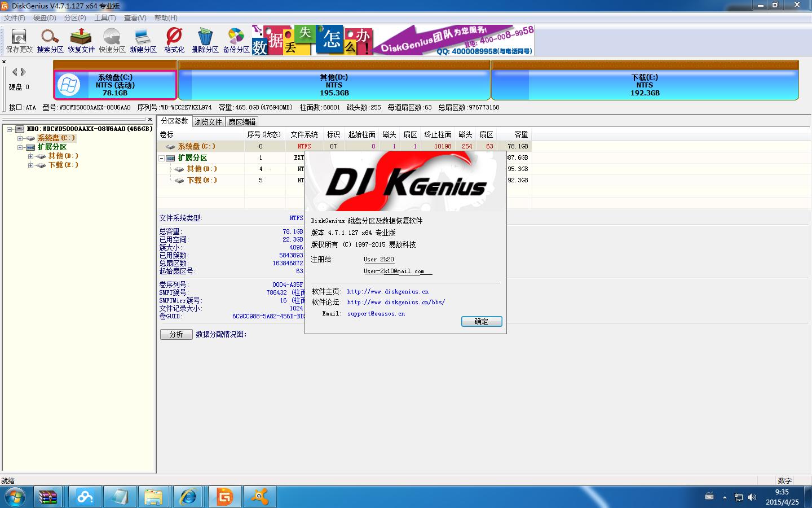The image size is (812, 508).
Task: Go to next disk with right arrow
Action: coord(24,72)
